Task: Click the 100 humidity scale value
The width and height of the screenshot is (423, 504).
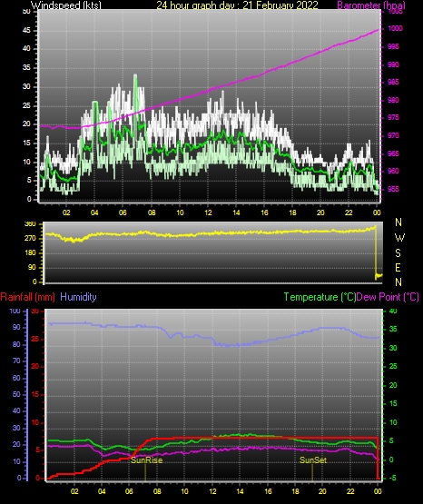Action: coord(15,311)
